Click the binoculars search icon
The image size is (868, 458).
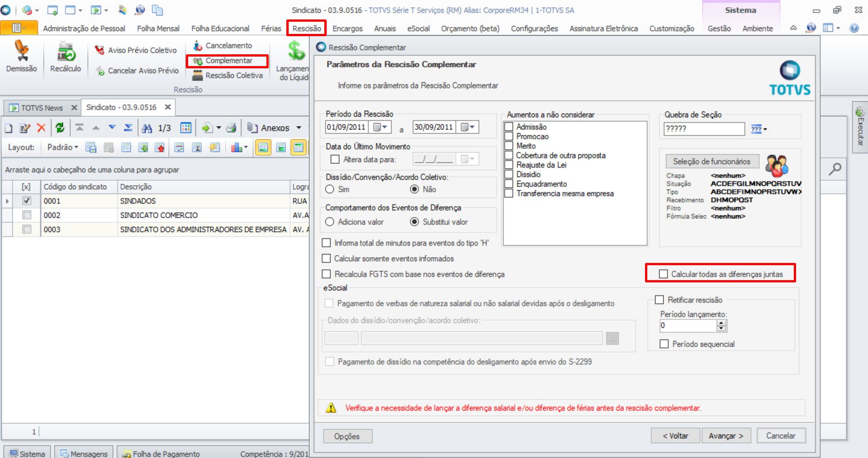click(x=147, y=128)
